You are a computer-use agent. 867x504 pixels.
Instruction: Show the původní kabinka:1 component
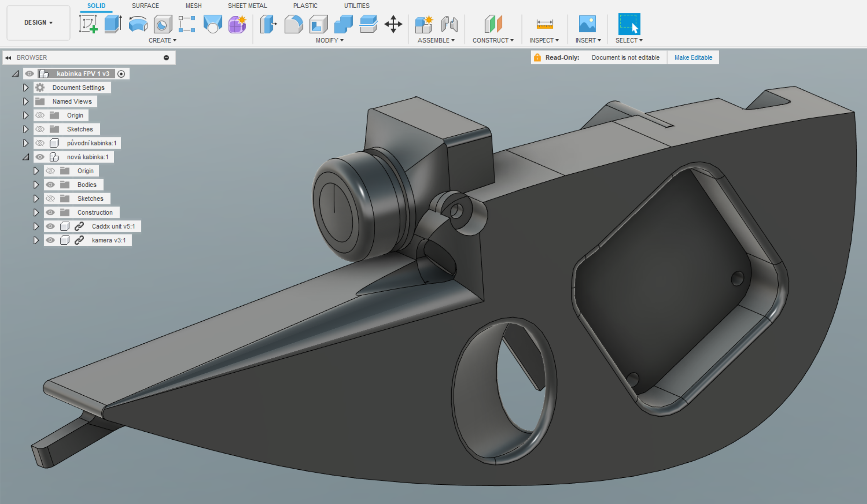pyautogui.click(x=40, y=143)
